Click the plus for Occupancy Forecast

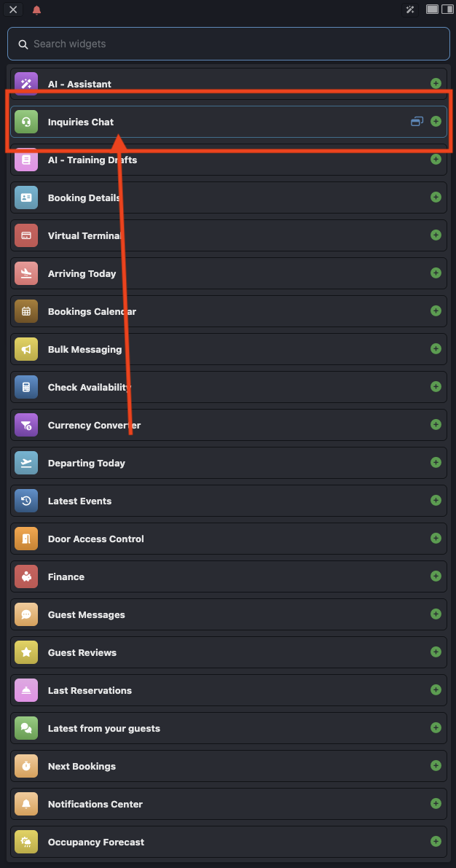point(436,842)
